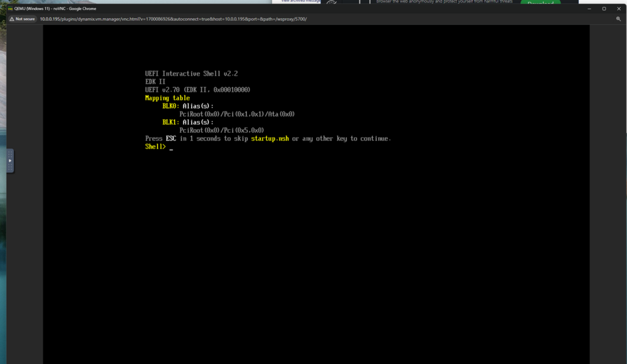Select the address bar URL
627x364 pixels.
click(173, 19)
